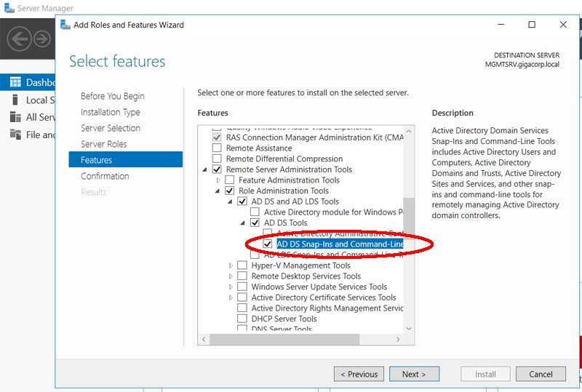Toggle the RAS Connection Manager Administration Kit checkbox

[x=217, y=137]
